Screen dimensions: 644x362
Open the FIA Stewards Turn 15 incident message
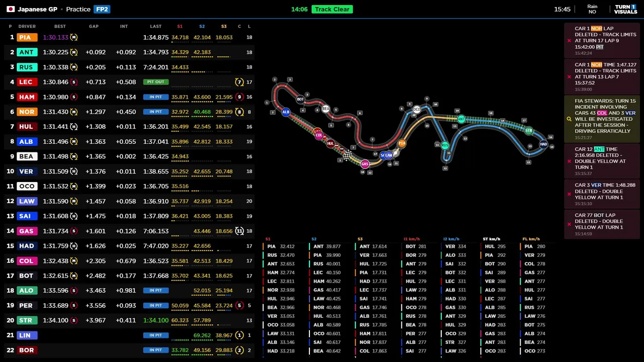click(x=602, y=119)
